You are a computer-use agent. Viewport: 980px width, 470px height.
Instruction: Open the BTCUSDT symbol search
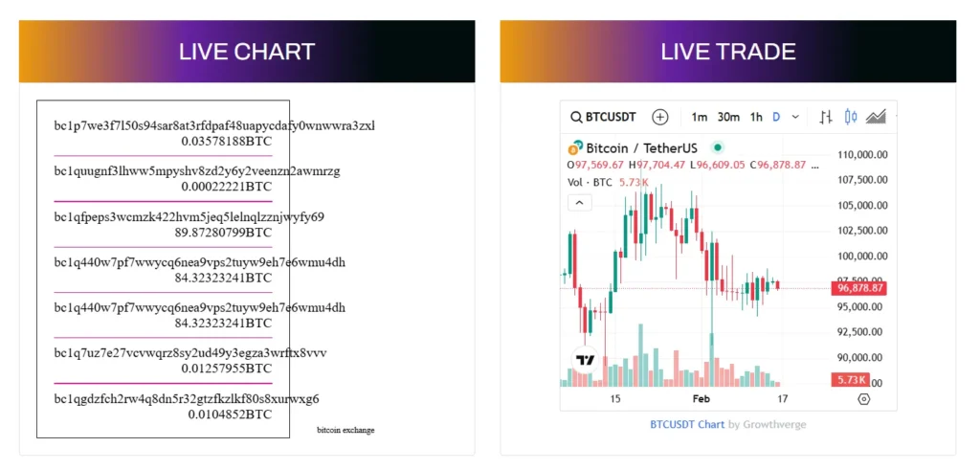click(604, 117)
